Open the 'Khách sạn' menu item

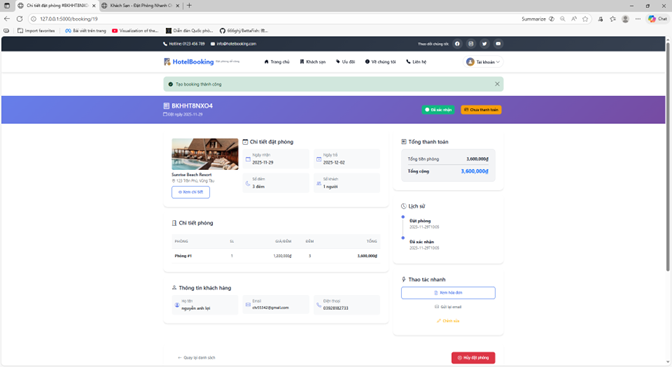(312, 62)
